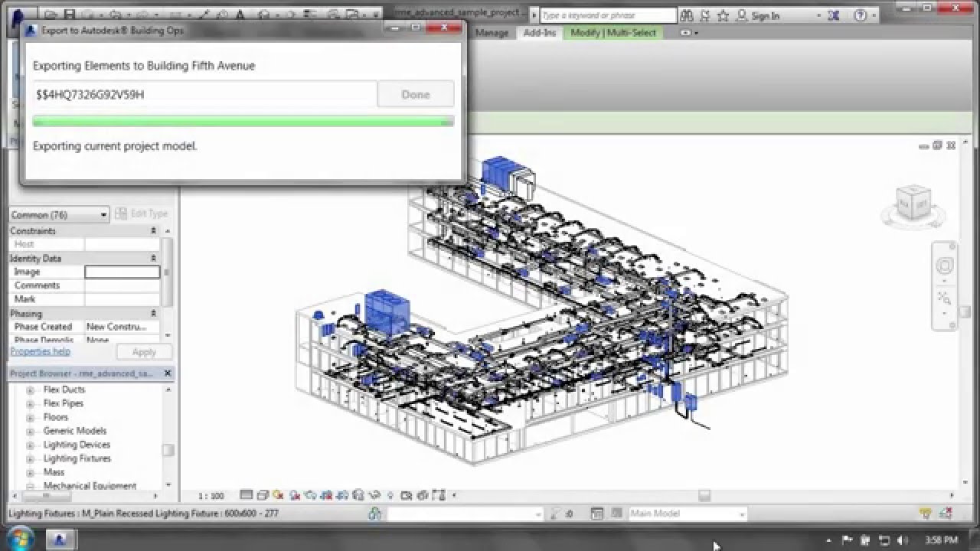Click the Done button in export dialog
The height and width of the screenshot is (551, 980).
pos(415,93)
